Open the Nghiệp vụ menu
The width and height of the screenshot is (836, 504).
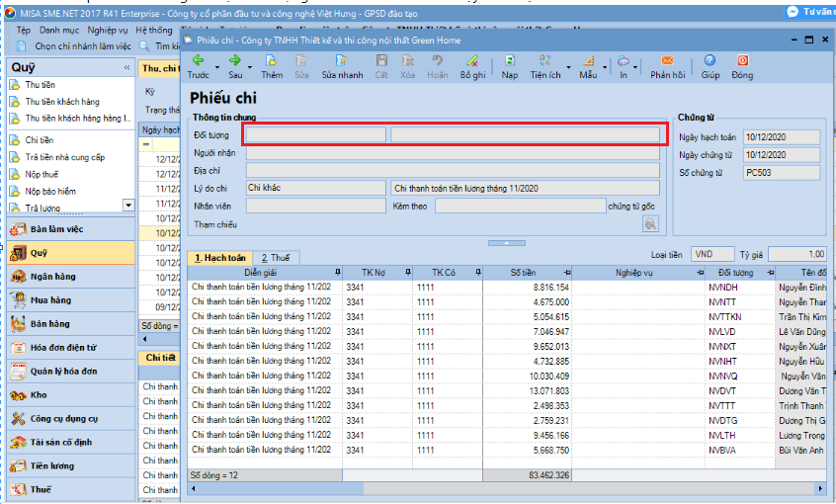click(108, 31)
